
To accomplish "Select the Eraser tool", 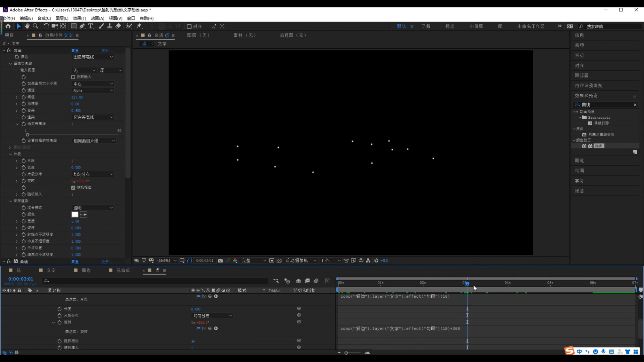I will point(118,26).
